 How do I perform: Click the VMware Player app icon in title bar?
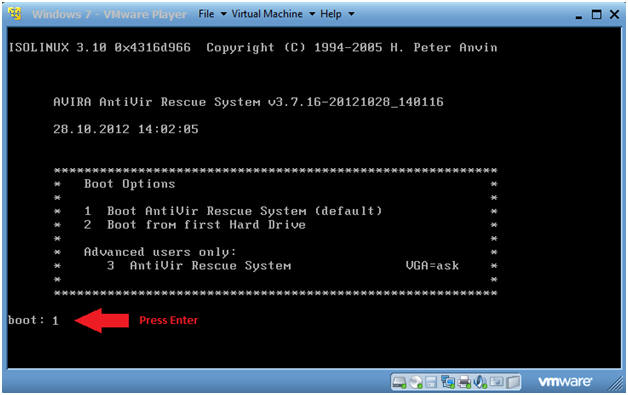pyautogui.click(x=15, y=14)
